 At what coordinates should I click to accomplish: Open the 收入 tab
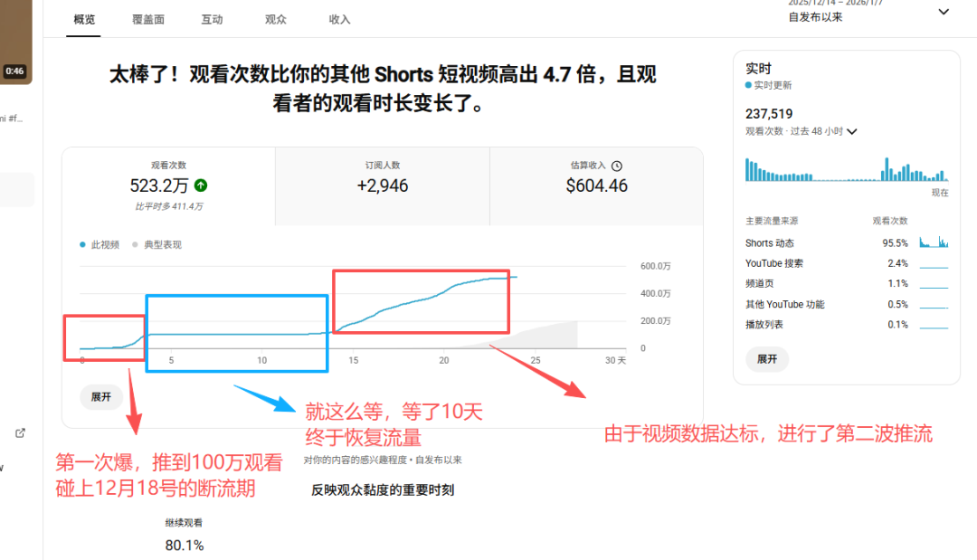click(x=339, y=20)
